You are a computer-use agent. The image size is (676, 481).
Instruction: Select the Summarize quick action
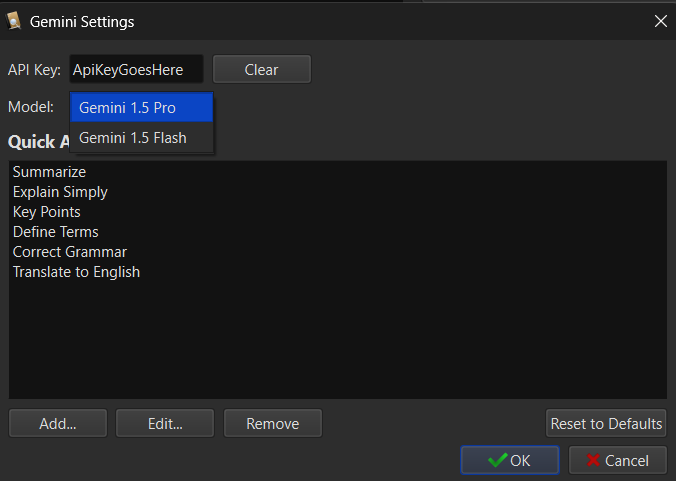coord(49,172)
